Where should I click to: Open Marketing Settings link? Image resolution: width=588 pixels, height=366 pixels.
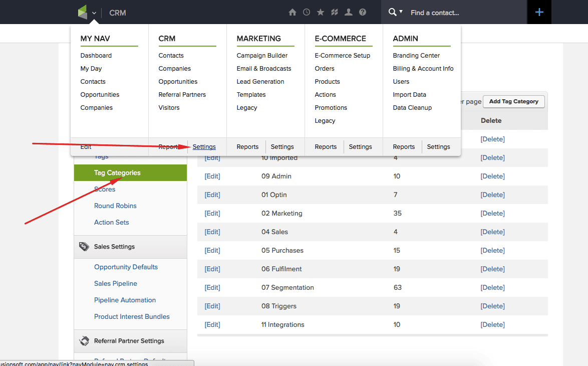coord(282,147)
